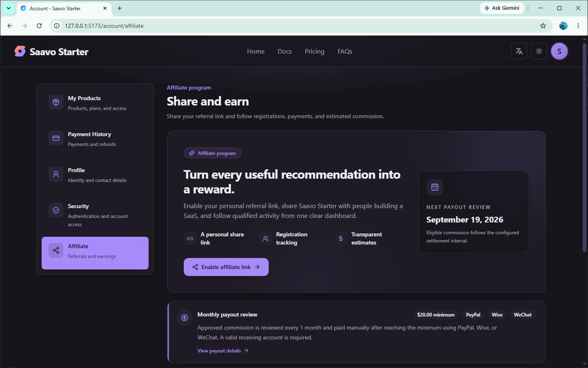Click the $20.00 minimum badge

click(x=436, y=315)
